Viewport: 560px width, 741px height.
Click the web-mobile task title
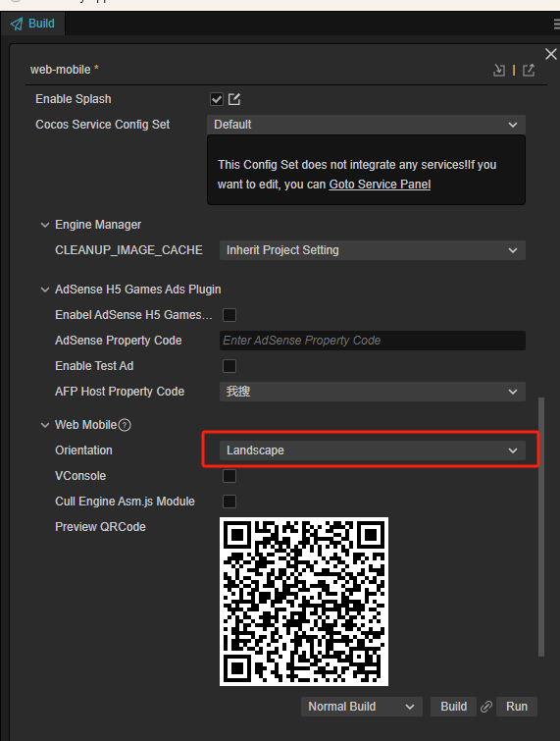pos(61,70)
